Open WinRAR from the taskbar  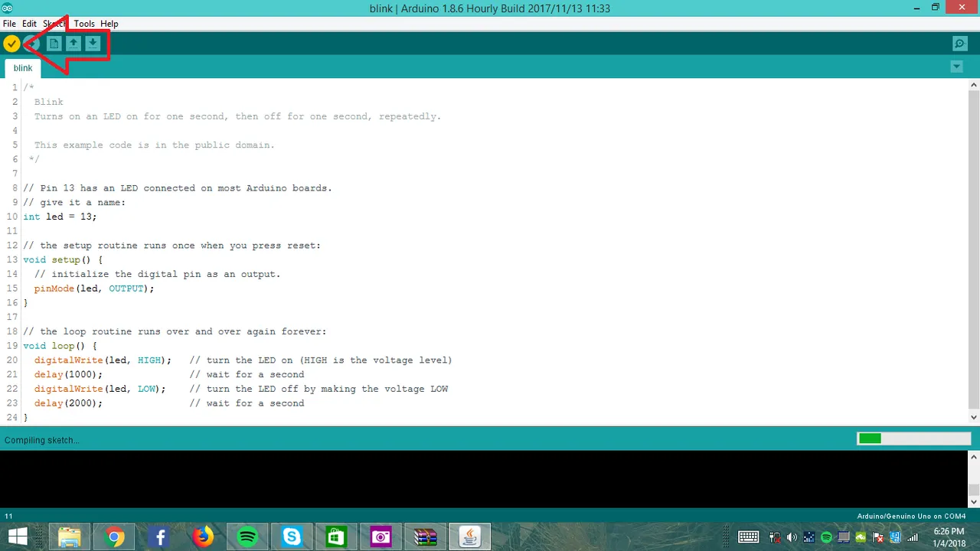(426, 537)
